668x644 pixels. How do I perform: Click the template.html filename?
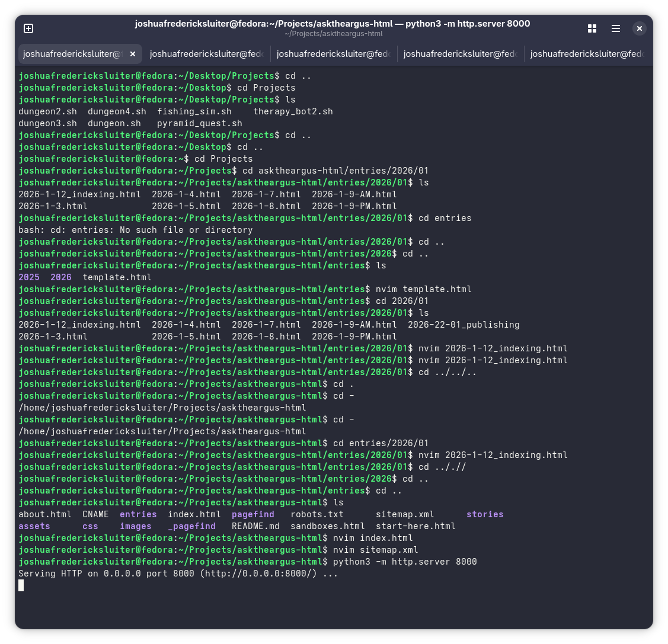click(x=116, y=277)
